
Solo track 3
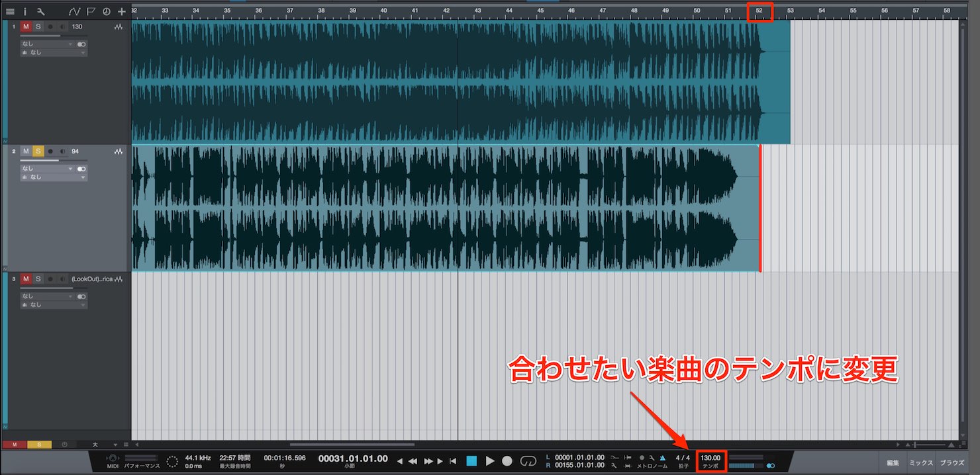tap(38, 279)
